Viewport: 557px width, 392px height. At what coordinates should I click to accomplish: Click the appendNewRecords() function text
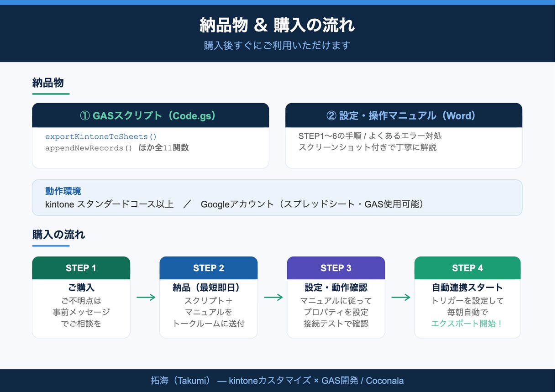(x=89, y=148)
